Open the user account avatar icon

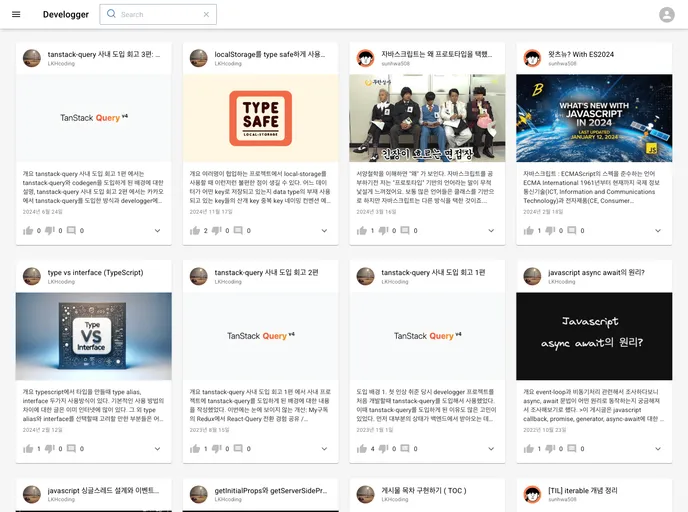coord(666,14)
